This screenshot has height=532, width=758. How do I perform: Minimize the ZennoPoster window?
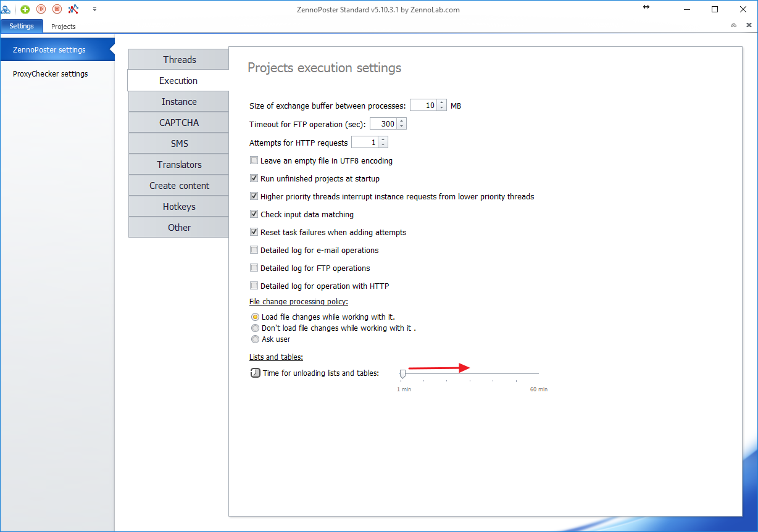pos(687,9)
